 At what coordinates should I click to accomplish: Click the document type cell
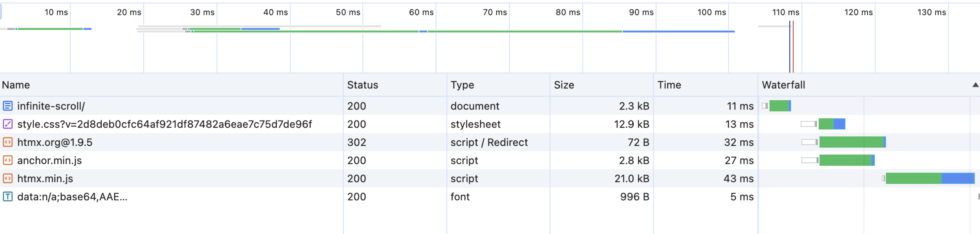pos(475,106)
